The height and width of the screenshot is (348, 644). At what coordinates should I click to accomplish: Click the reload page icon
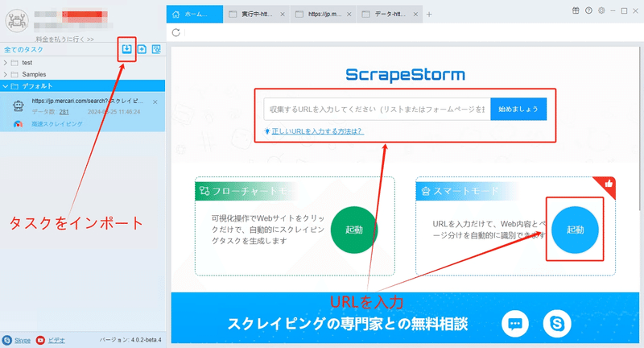[176, 32]
